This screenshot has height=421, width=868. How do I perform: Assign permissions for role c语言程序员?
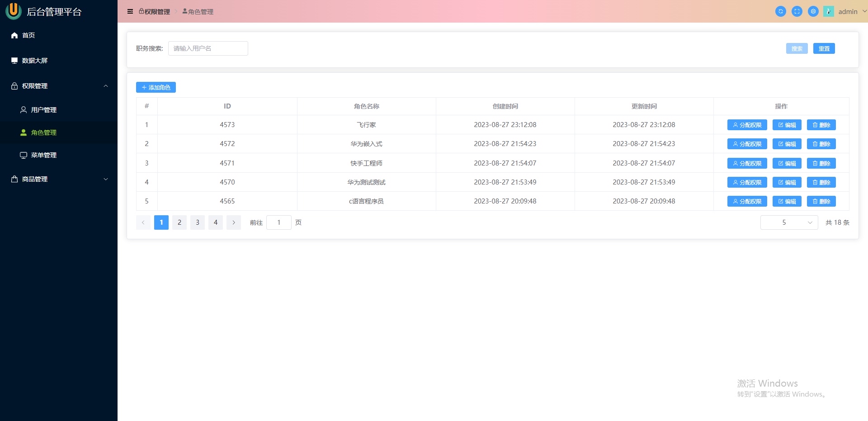(x=747, y=201)
